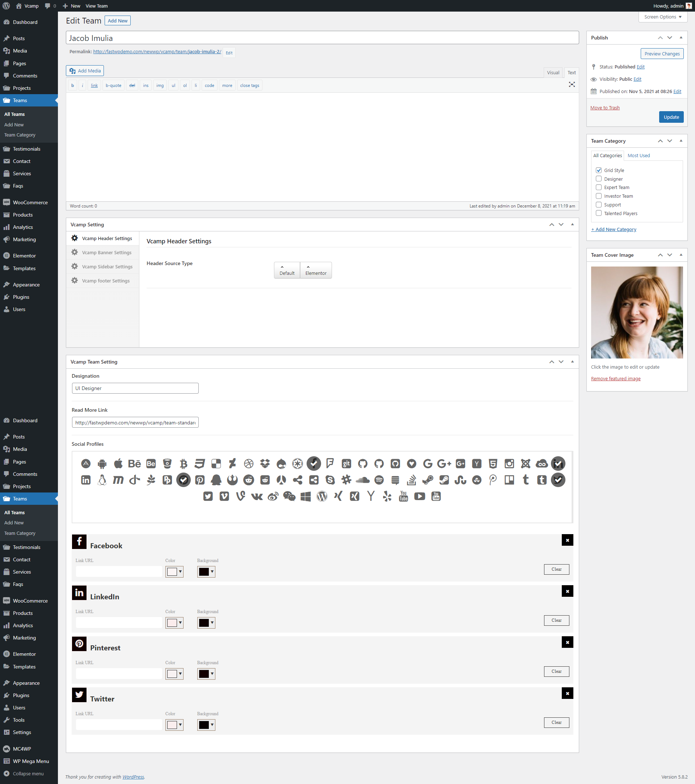The height and width of the screenshot is (784, 695).
Task: Expand the Screen Options panel
Action: (662, 17)
